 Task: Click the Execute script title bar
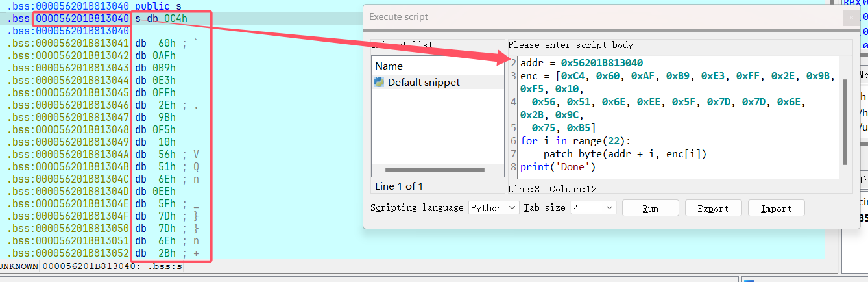coord(584,18)
